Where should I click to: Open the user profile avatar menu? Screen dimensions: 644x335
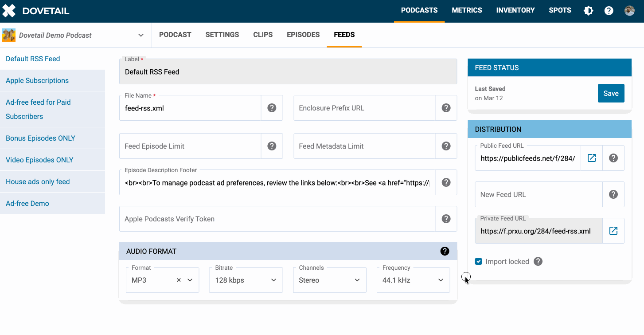click(x=629, y=11)
